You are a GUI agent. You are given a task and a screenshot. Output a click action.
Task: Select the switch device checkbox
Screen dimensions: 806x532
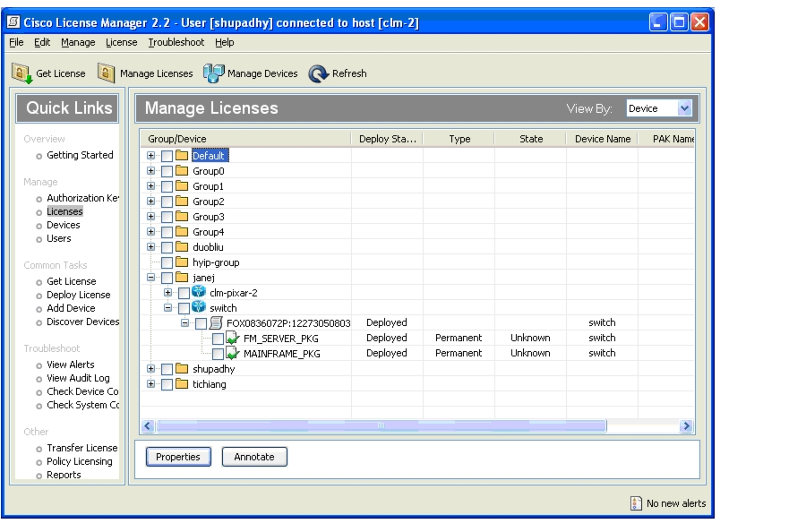pos(184,308)
